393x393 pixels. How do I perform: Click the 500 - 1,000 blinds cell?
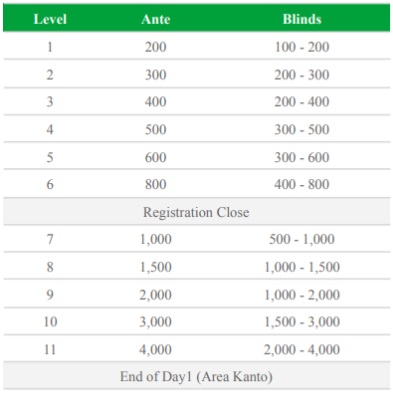pos(302,239)
